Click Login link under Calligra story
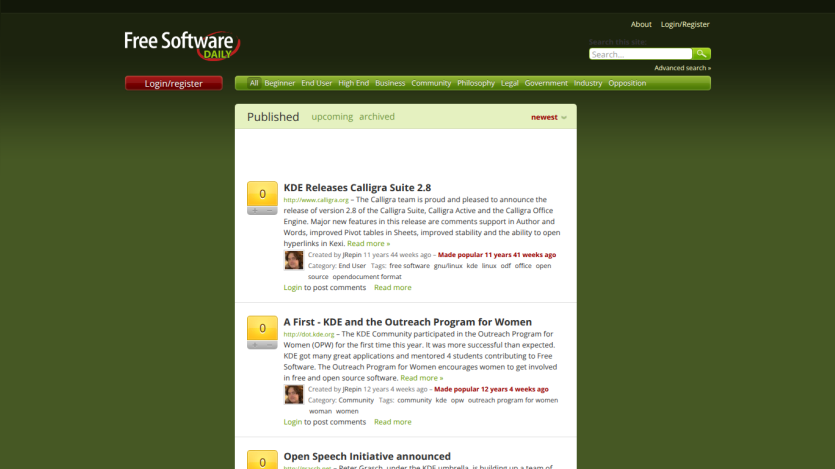Image resolution: width=835 pixels, height=469 pixels. (x=292, y=287)
